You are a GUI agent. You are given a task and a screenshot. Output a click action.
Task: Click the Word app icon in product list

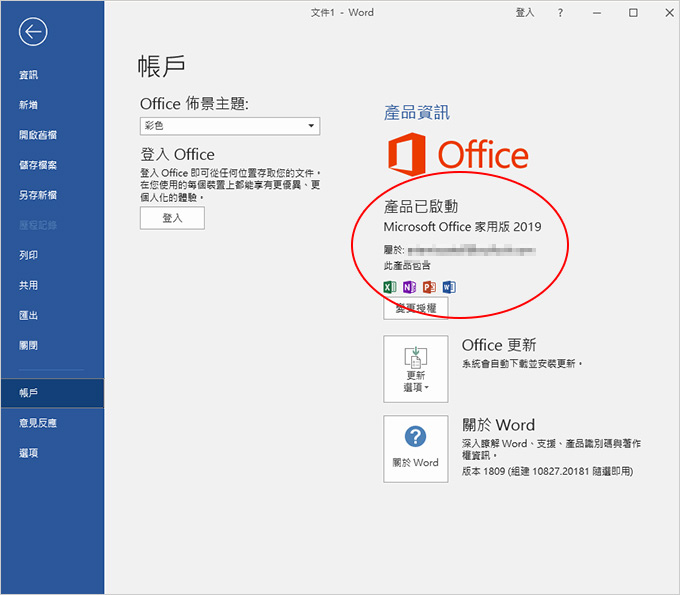(449, 287)
